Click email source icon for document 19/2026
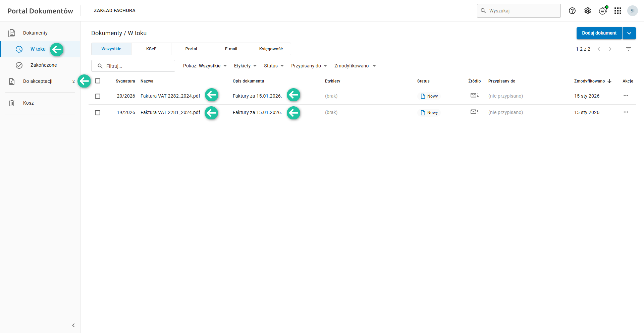The image size is (644, 333). point(474,112)
